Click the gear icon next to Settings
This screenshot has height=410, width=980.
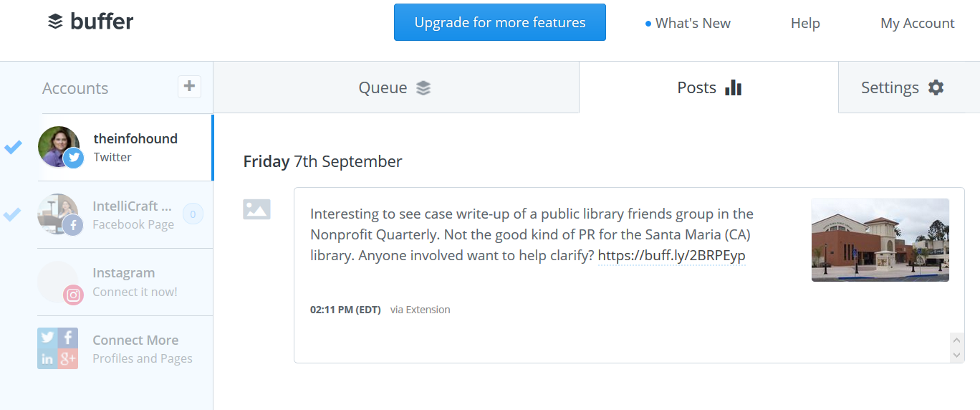tap(936, 87)
